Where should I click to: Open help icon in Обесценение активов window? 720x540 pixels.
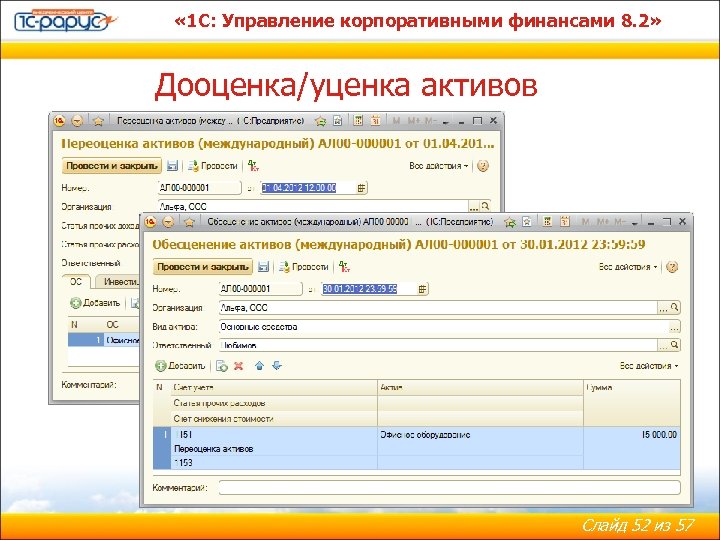pyautogui.click(x=672, y=267)
